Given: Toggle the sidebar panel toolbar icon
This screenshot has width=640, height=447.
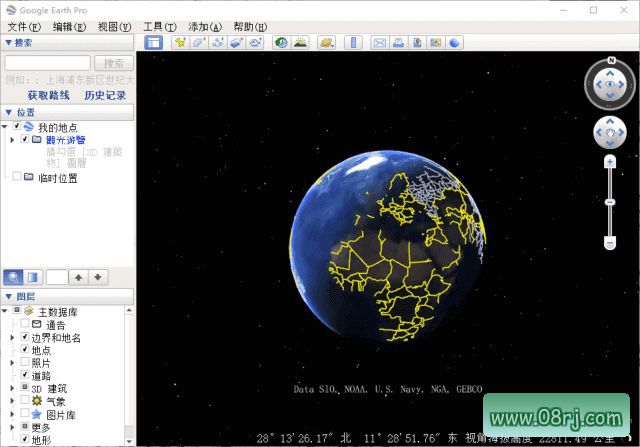Looking at the screenshot, I should tap(153, 43).
